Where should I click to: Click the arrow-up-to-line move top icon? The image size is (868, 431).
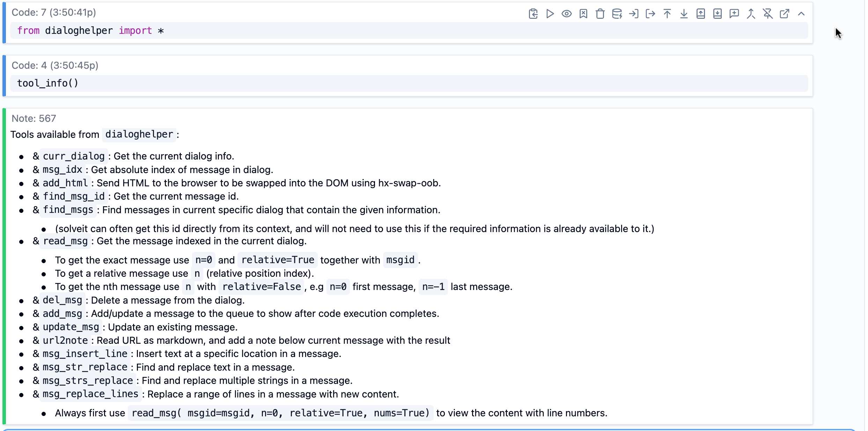tap(667, 14)
